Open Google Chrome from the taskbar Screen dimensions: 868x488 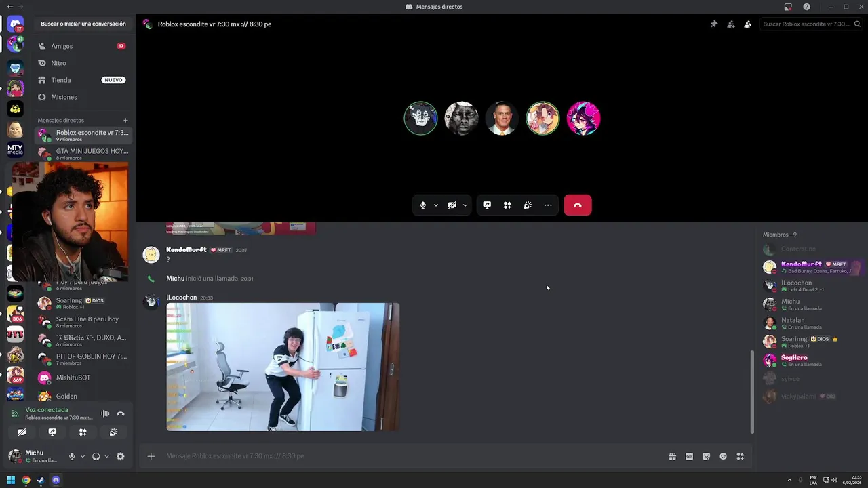click(x=26, y=481)
